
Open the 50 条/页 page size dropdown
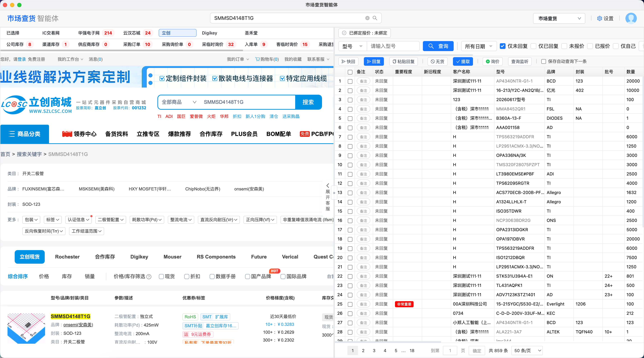[527, 350]
